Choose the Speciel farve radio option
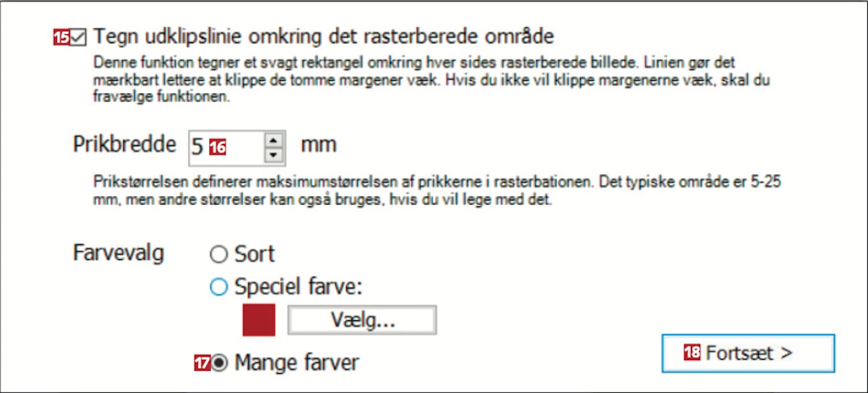Screen dimensions: 868x393 tap(219, 287)
